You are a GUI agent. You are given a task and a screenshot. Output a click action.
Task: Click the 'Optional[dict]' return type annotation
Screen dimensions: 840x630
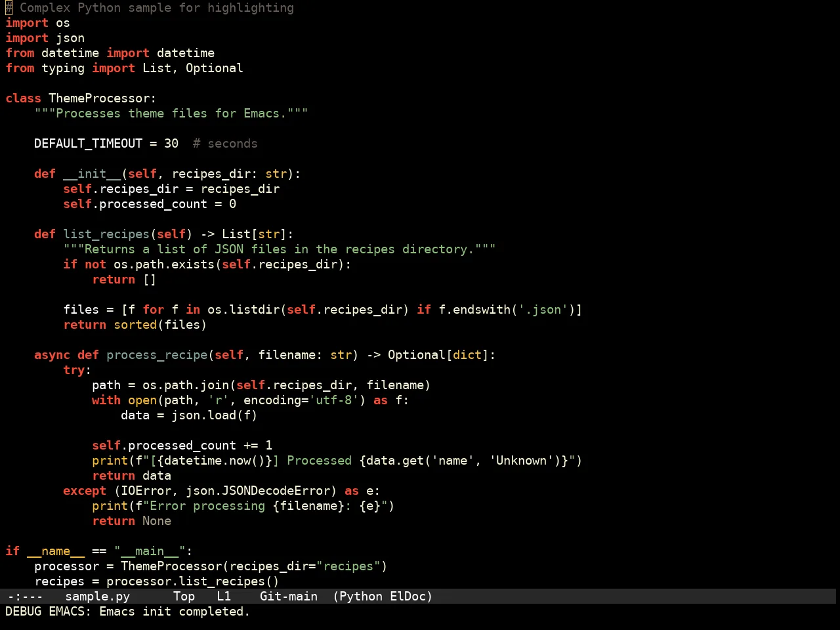pyautogui.click(x=438, y=355)
